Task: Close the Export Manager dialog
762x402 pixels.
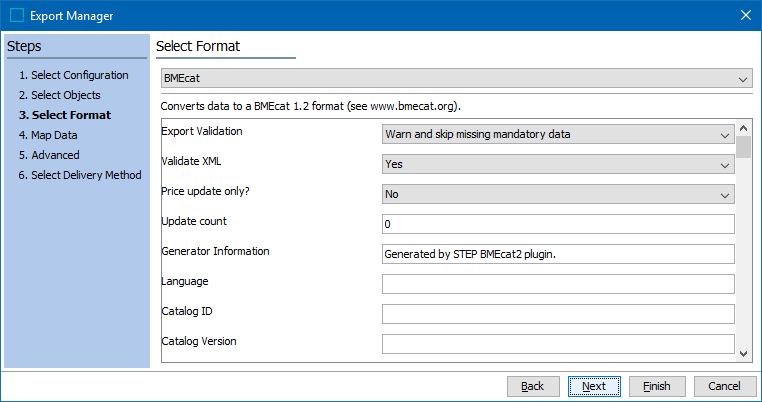Action: (745, 15)
